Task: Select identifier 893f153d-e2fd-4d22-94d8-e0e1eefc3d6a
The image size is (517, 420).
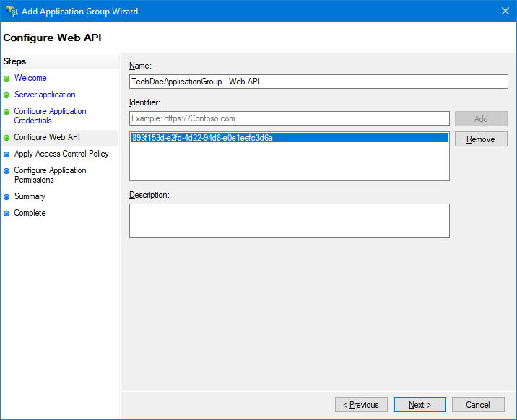Action: click(289, 138)
